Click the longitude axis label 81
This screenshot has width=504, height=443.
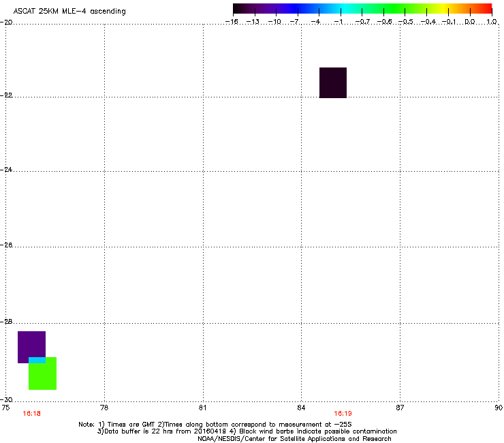tap(202, 408)
